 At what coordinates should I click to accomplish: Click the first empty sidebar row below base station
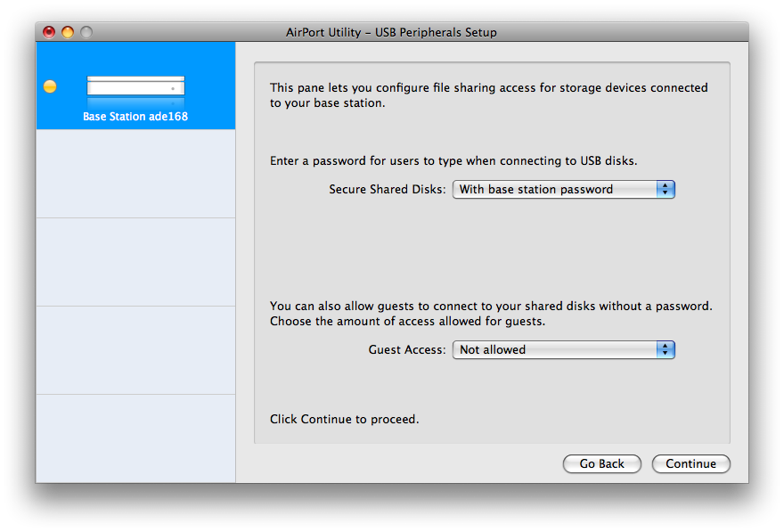(x=135, y=174)
